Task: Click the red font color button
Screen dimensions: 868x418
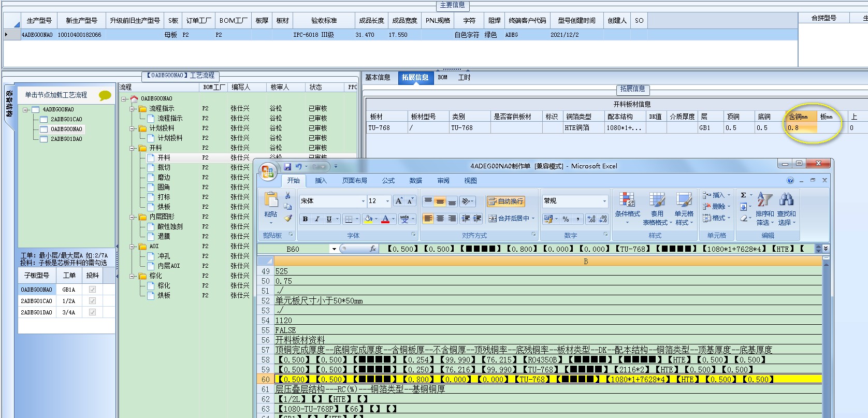Action: coord(385,219)
